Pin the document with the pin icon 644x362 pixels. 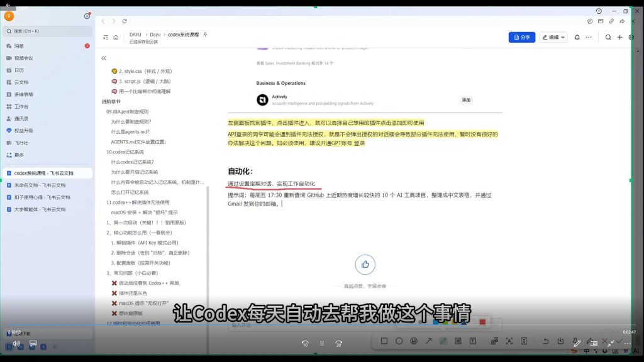[x=206, y=35]
